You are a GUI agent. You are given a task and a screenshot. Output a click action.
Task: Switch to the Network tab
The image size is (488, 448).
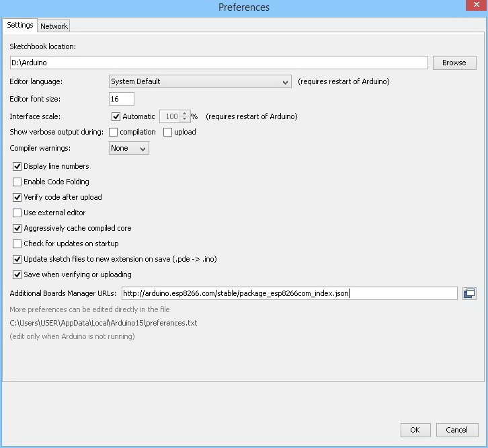pos(54,26)
